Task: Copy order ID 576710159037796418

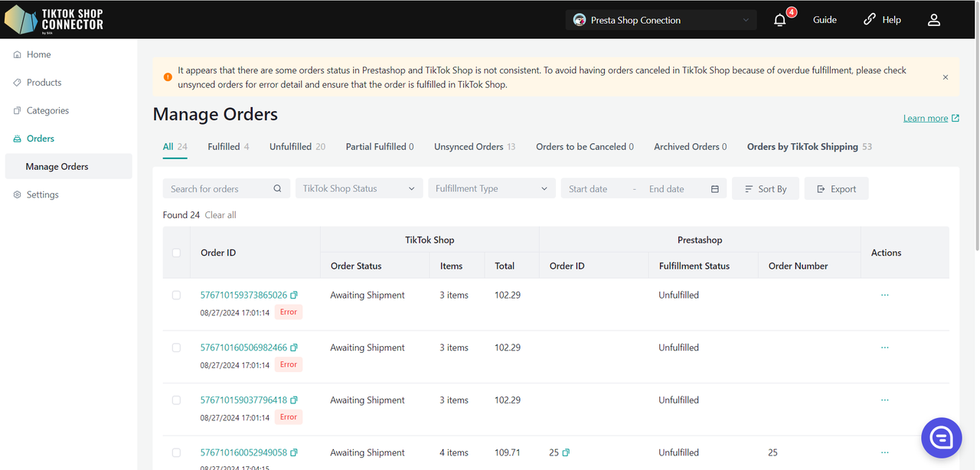Action: (x=294, y=400)
